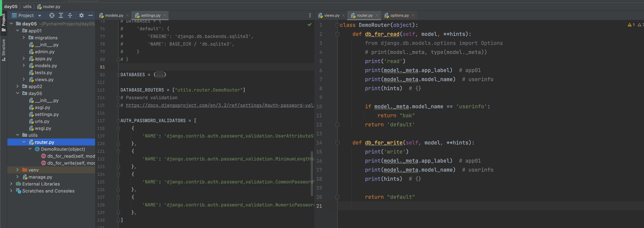Toggle fold on DATABASES = {...} line
Screen dimensions: 644x228
pyautogui.click(x=118, y=75)
